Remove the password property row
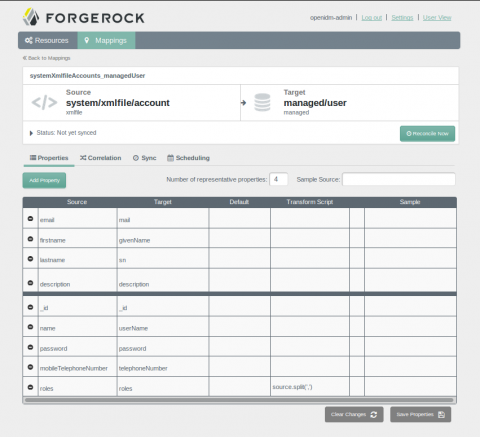The height and width of the screenshot is (437, 480). click(30, 347)
